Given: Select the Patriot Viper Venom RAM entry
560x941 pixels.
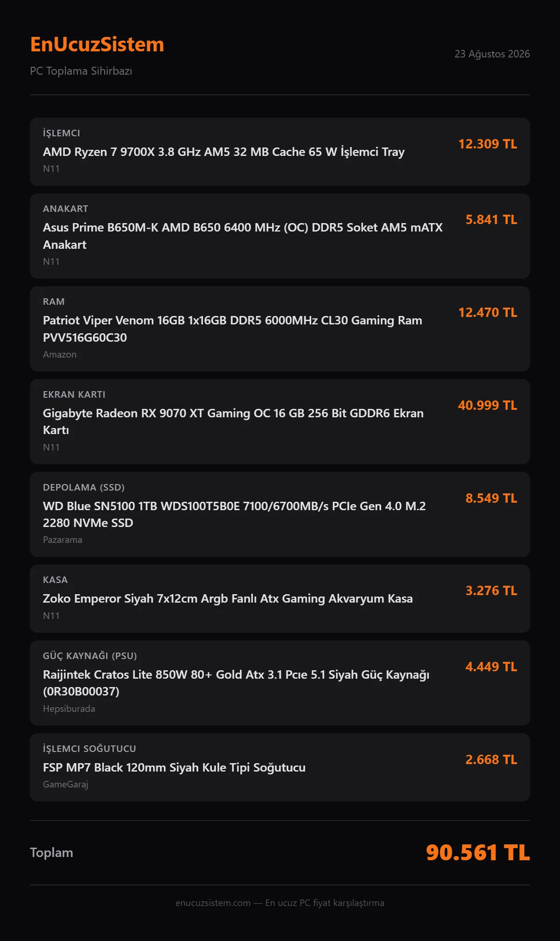Looking at the screenshot, I should pos(280,329).
